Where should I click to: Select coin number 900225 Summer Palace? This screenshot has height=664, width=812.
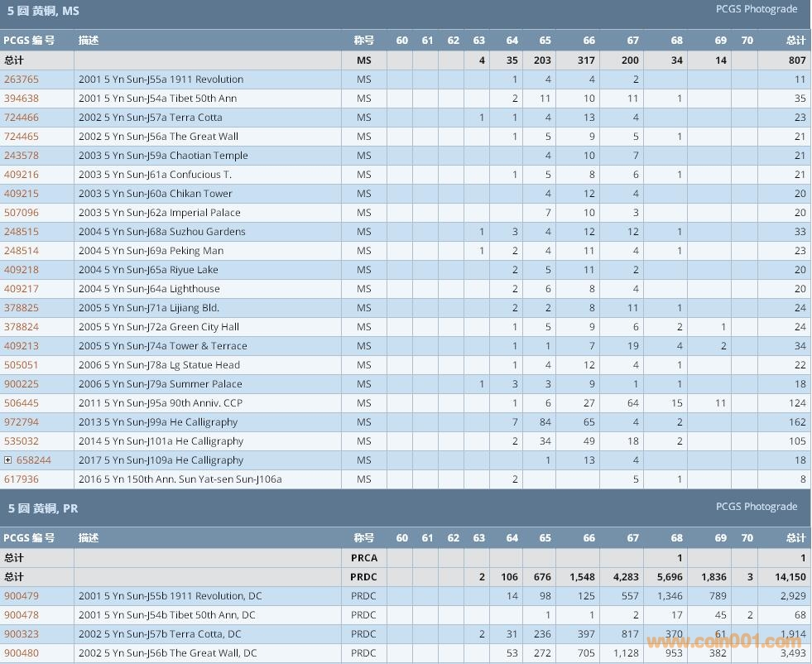click(x=22, y=384)
